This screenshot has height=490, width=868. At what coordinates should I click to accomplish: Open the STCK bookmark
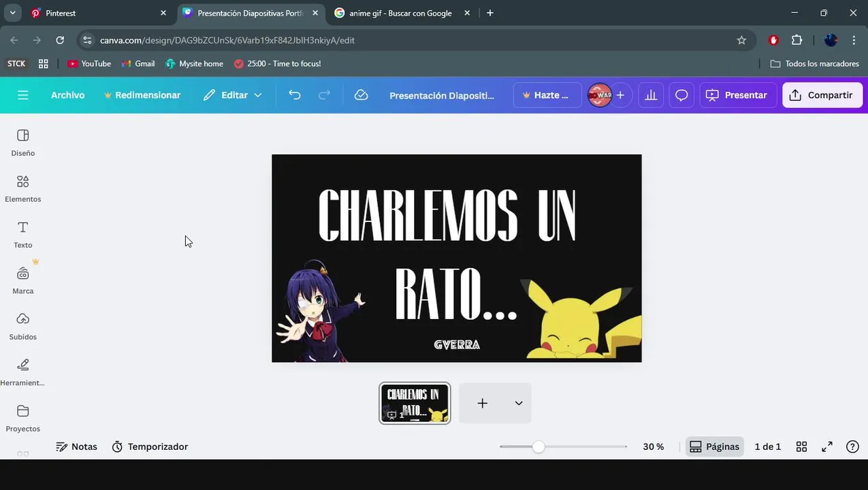coord(16,63)
